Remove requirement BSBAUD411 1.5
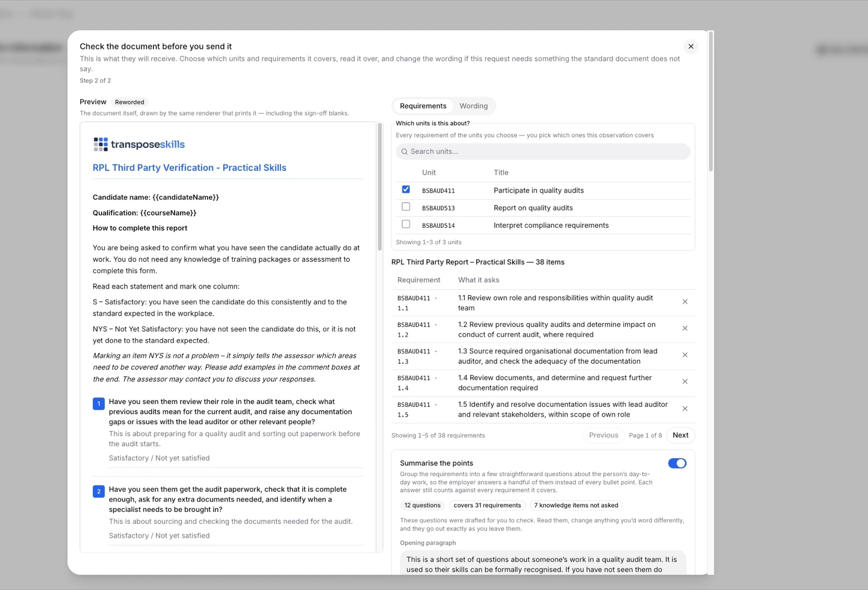Image resolution: width=868 pixels, height=590 pixels. click(x=685, y=409)
